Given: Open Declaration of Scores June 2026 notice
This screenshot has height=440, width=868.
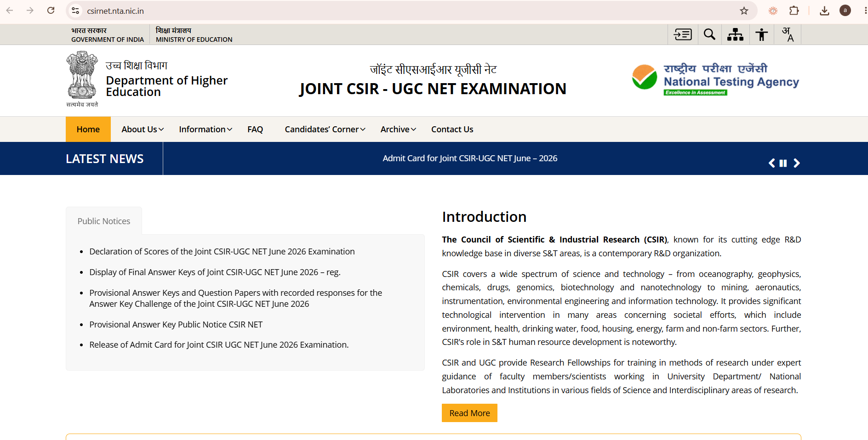Looking at the screenshot, I should point(222,251).
